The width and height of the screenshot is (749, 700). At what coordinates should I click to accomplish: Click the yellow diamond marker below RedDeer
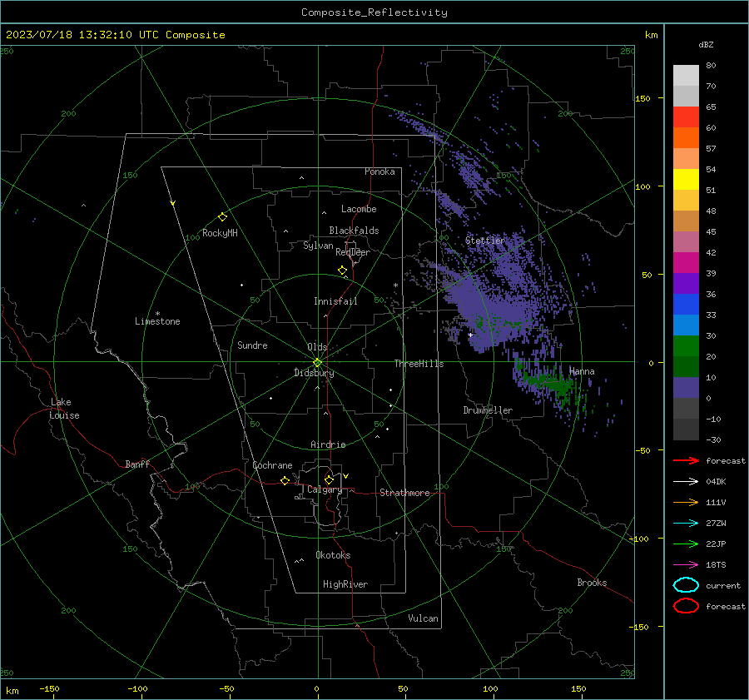342,271
